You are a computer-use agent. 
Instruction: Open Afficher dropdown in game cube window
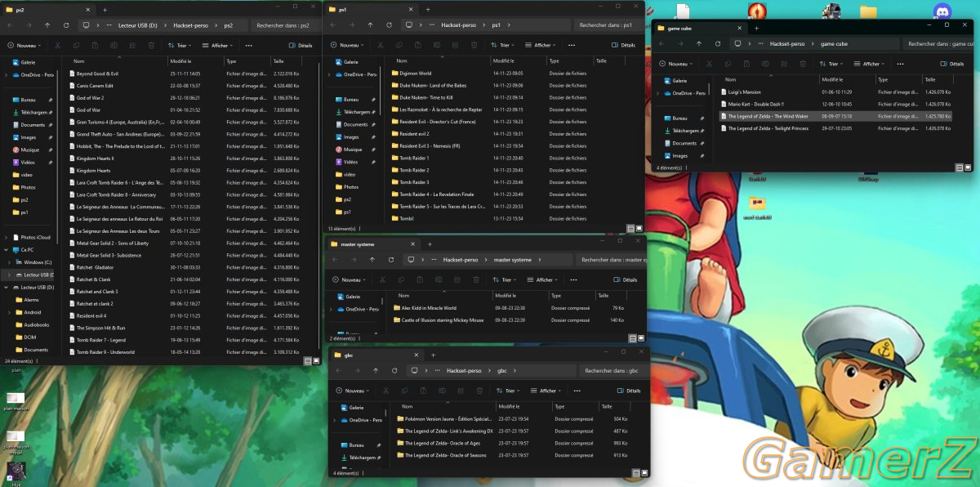pos(868,64)
